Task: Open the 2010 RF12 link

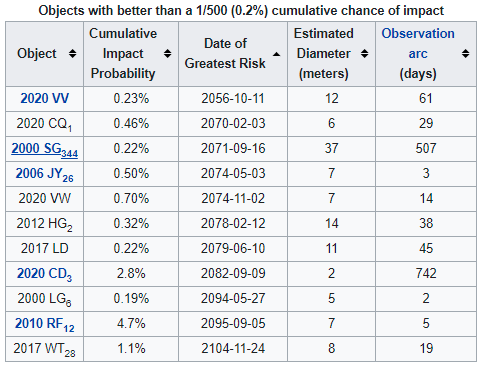Action: 45,324
